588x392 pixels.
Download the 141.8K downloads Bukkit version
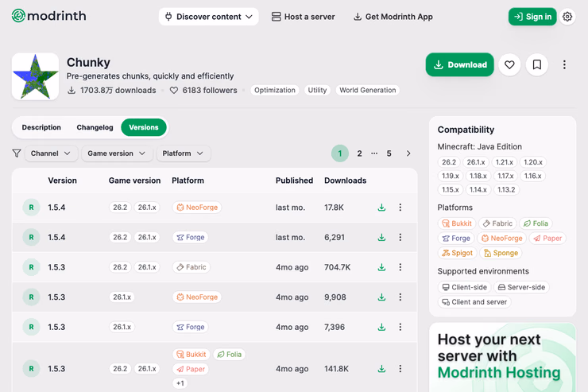point(381,369)
